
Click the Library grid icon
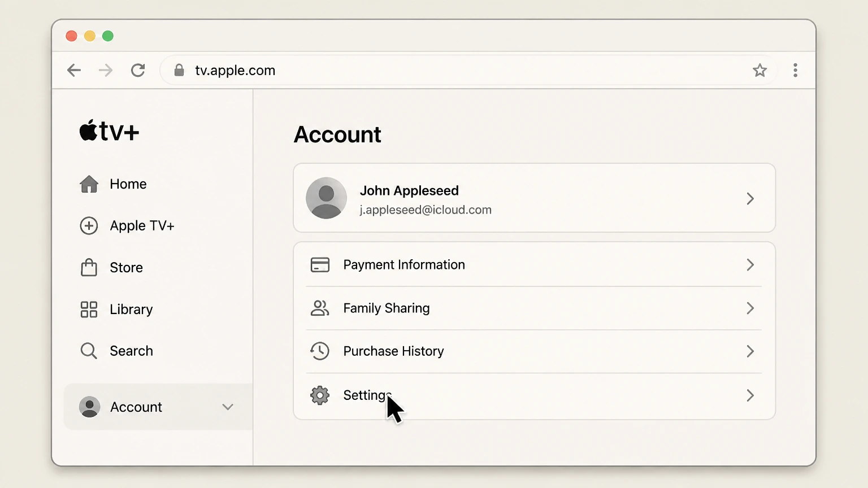89,310
